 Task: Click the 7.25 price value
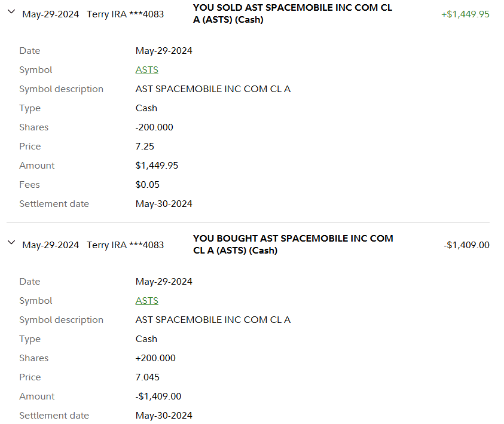pyautogui.click(x=145, y=147)
